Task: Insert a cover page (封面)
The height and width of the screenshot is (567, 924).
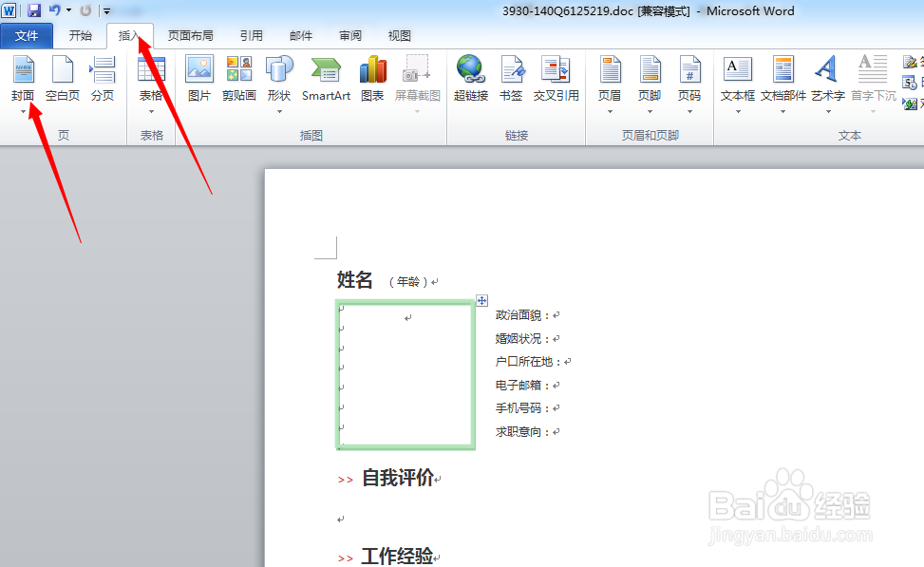Action: [23, 79]
